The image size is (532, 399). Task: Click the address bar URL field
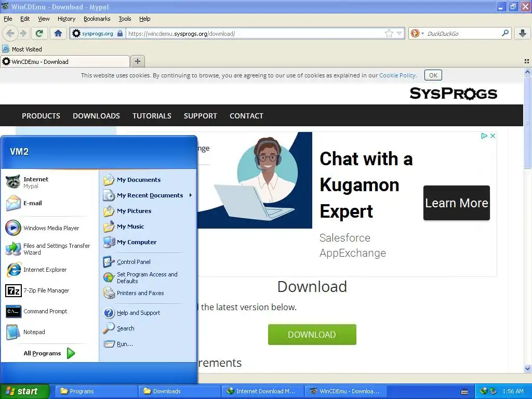[x=255, y=33]
